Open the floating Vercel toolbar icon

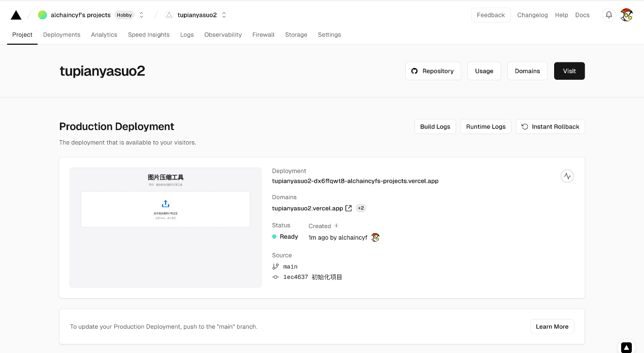[x=626, y=347]
